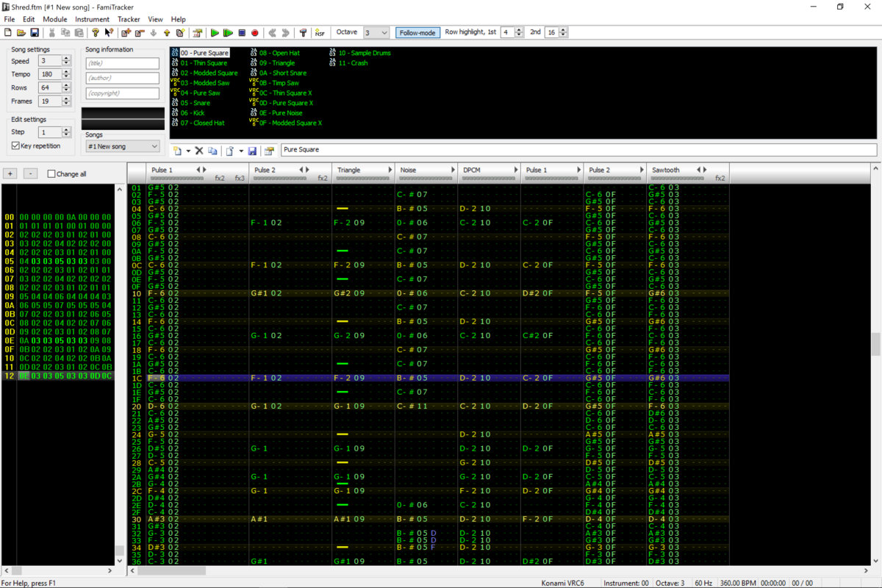Delete the selected instrument with the X icon
Viewport: 882px width, 588px height.
199,151
